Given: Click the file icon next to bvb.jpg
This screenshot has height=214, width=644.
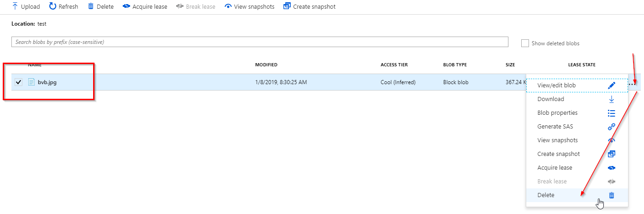Looking at the screenshot, I should [x=31, y=82].
